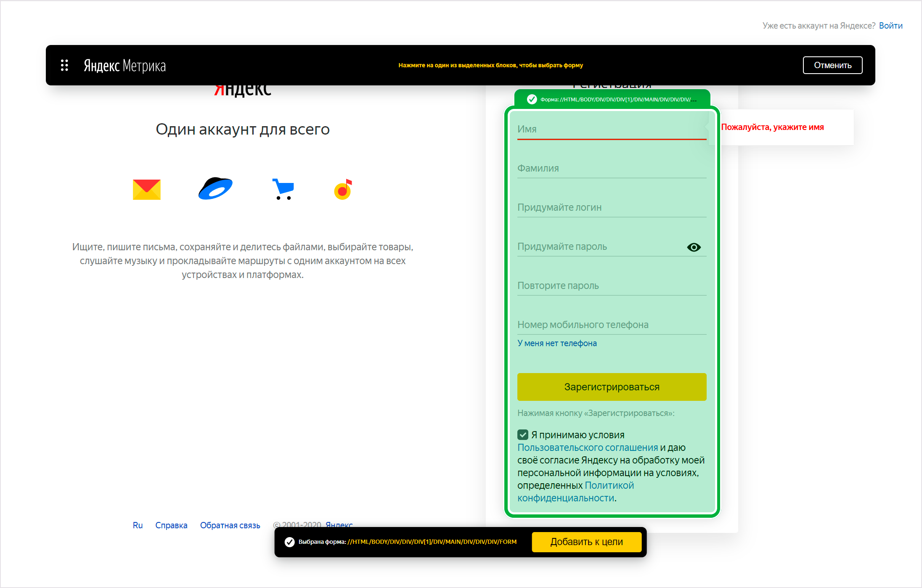
Task: Follow the Войти login link
Action: click(x=890, y=26)
